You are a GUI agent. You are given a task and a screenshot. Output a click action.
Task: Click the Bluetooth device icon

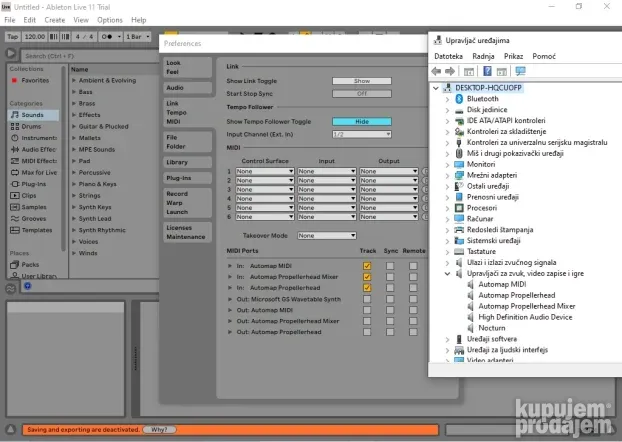(459, 99)
